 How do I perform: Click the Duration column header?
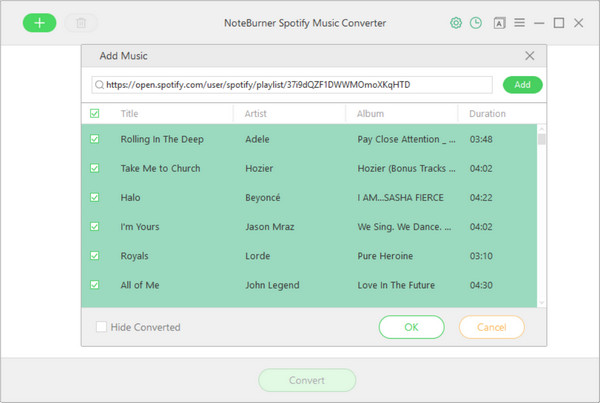click(487, 114)
